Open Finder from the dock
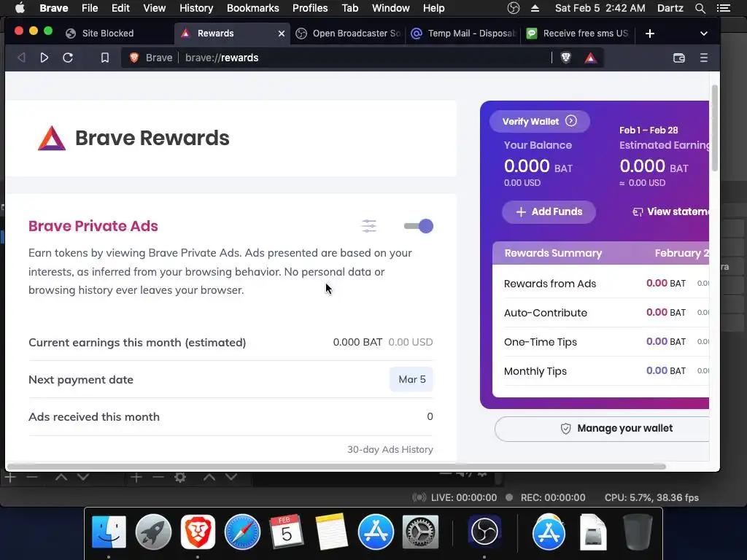This screenshot has height=560, width=747. 109,532
